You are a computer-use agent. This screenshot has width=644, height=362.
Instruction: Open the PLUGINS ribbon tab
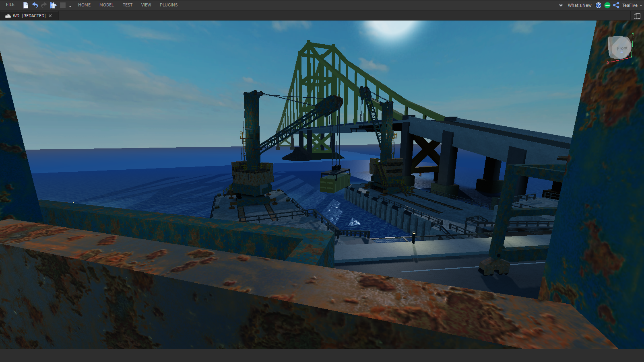169,5
